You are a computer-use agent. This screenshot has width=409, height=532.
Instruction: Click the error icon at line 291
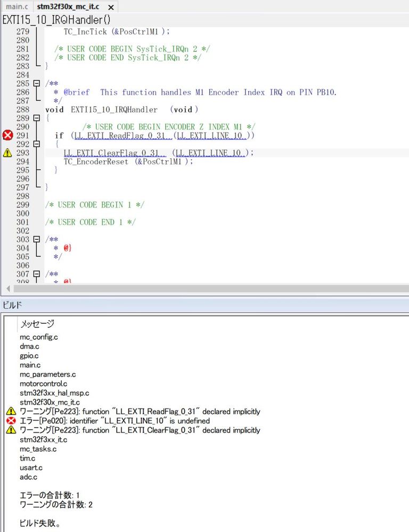(7, 135)
